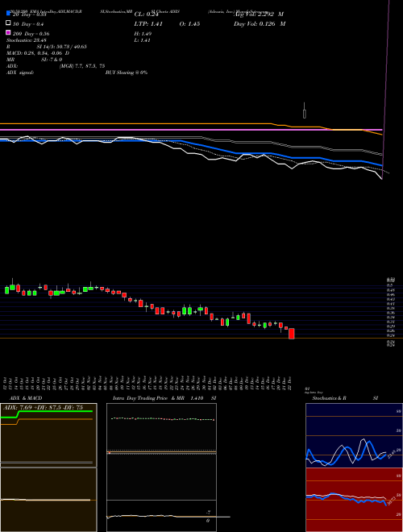Click the 'BUY Slowing @ 0%' signal text
Viewport: 403px width, 532px height.
[127, 73]
